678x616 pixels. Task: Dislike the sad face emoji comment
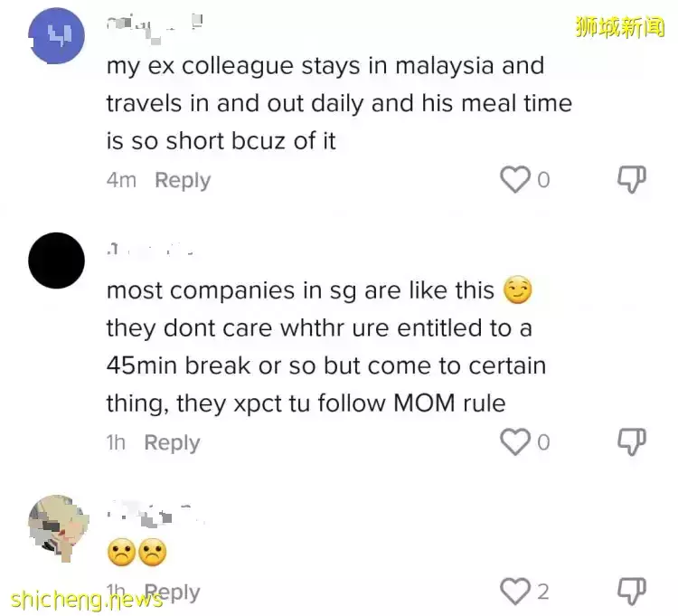631,592
